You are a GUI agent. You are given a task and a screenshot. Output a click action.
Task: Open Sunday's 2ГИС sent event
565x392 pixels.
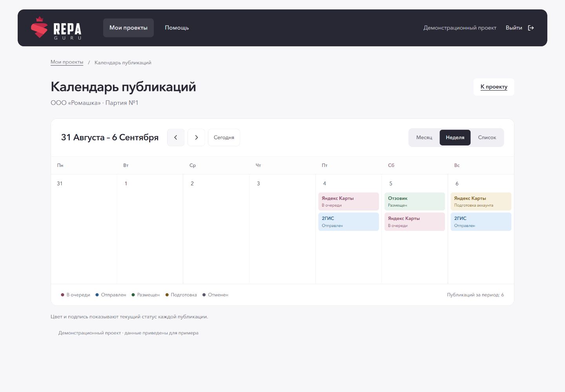[x=481, y=222]
